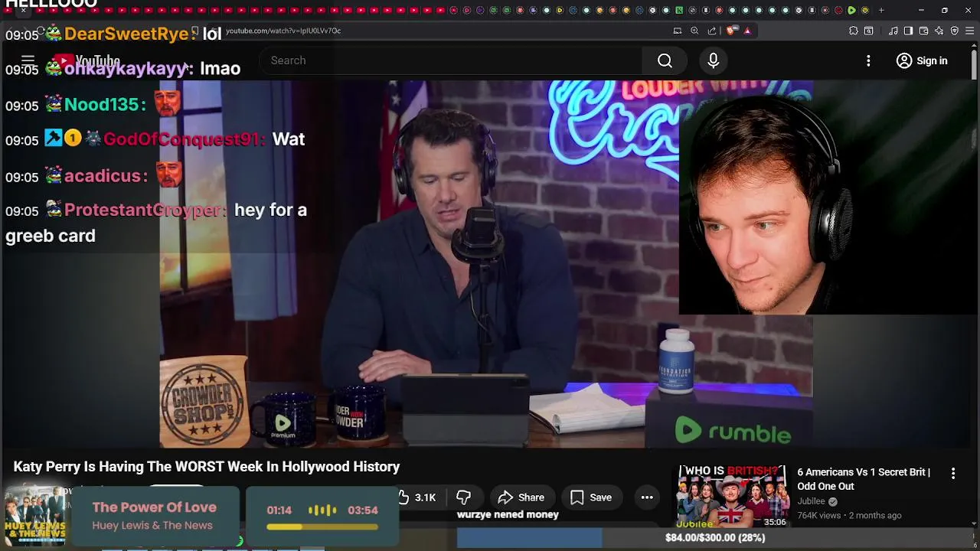This screenshot has width=980, height=551.
Task: Click the search tabs window icon in toolbar
Action: click(x=868, y=31)
